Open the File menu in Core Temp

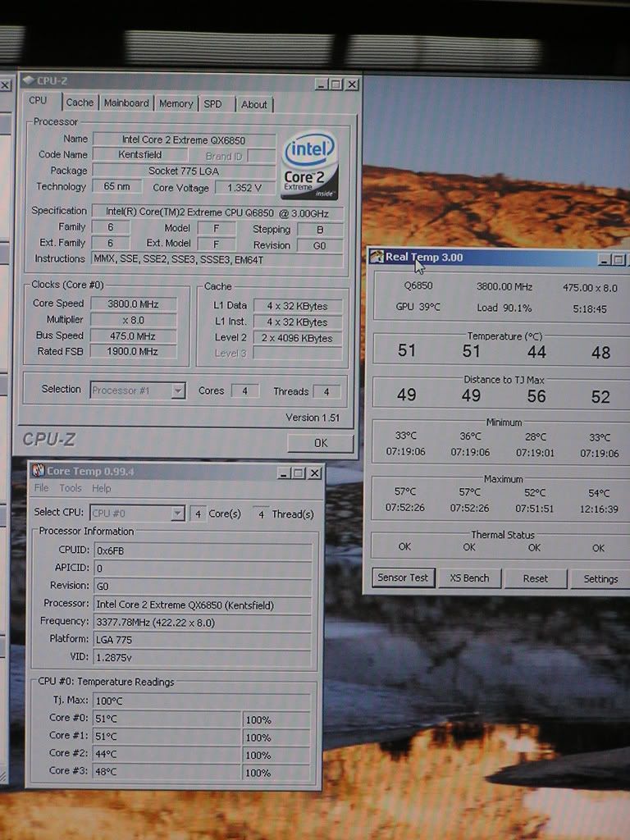click(x=41, y=488)
